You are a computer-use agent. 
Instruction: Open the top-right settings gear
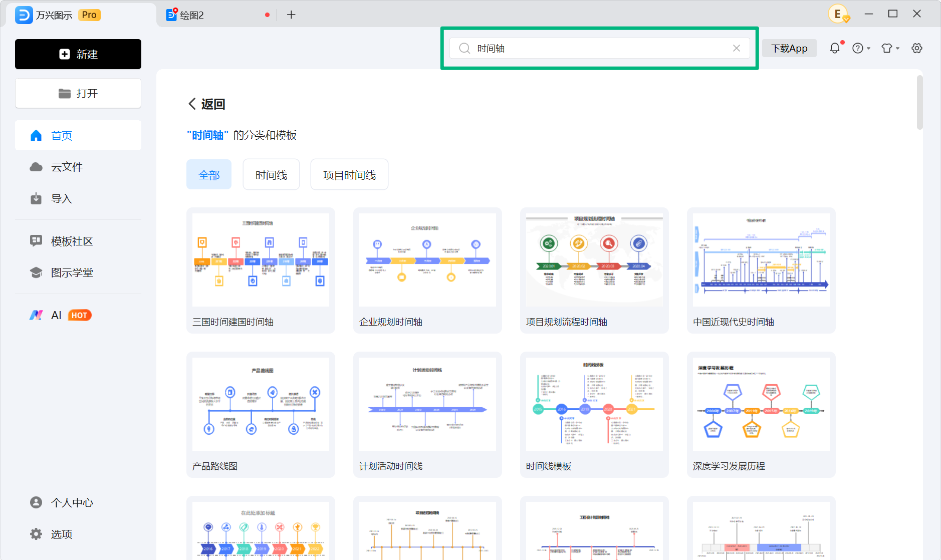pyautogui.click(x=917, y=48)
